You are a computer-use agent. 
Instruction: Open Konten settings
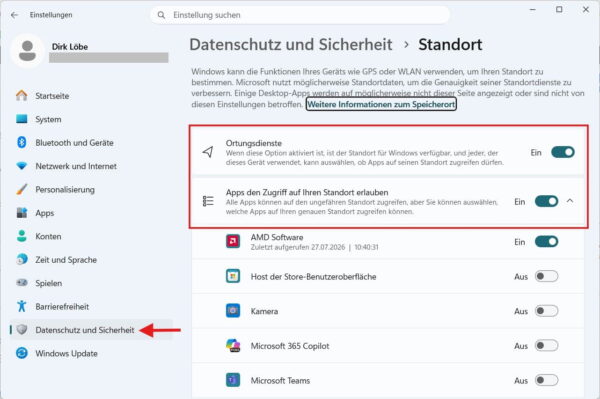pyautogui.click(x=91, y=236)
